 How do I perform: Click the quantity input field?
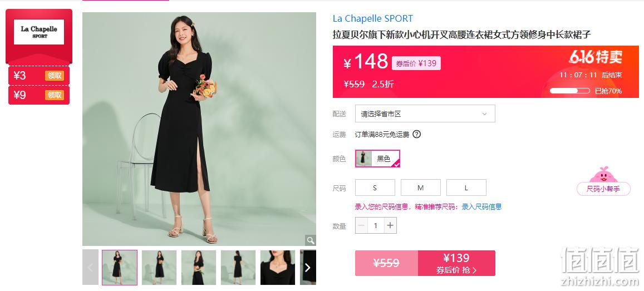(x=376, y=225)
